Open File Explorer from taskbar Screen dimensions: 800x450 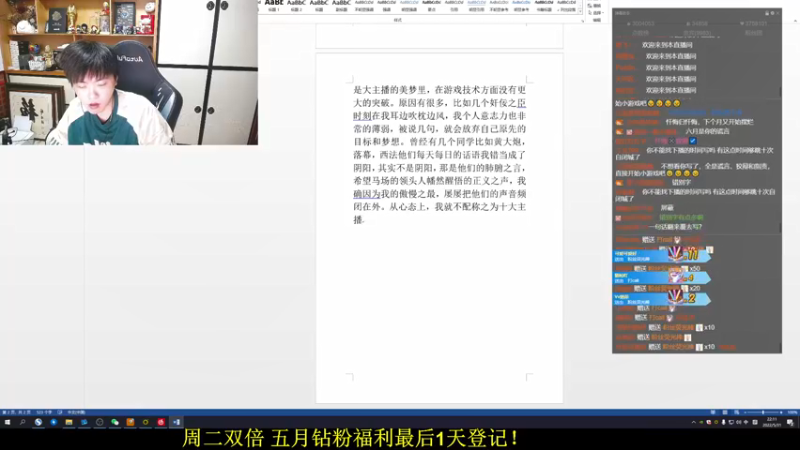69,422
